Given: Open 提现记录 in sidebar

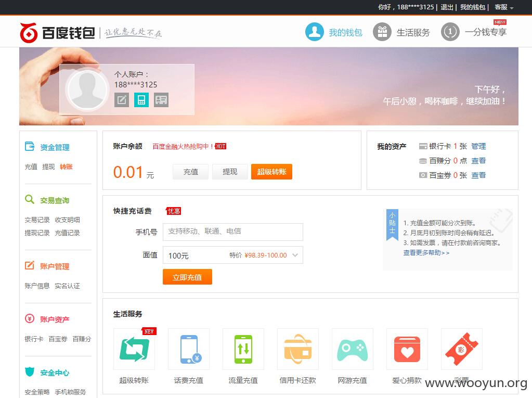Looking at the screenshot, I should point(37,233).
